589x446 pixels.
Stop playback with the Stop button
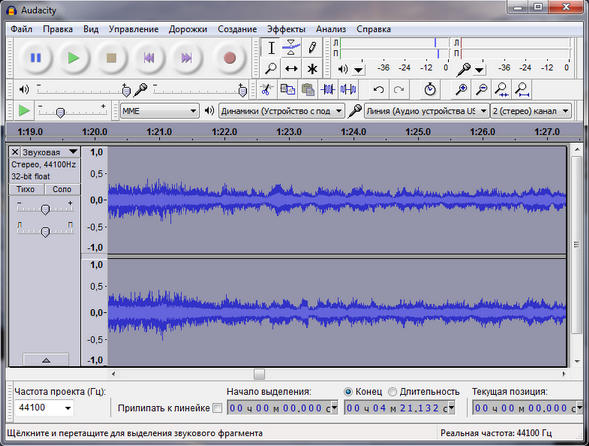[x=111, y=58]
